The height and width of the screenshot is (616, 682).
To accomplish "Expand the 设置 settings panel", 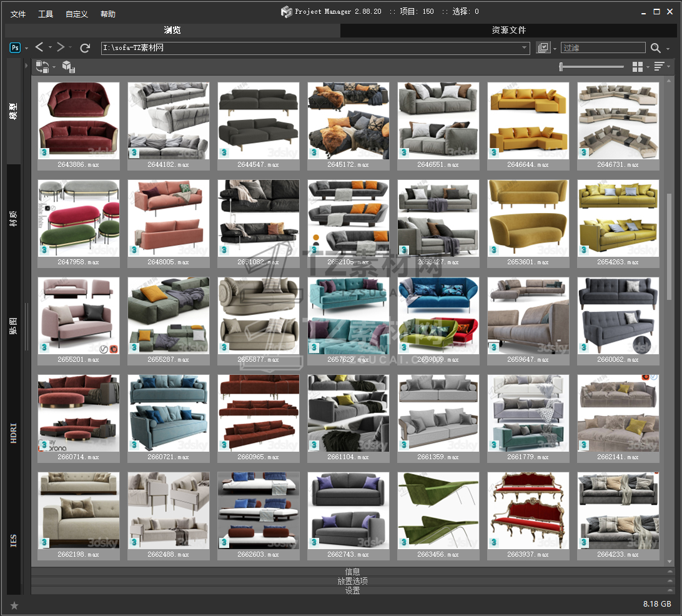I will click(x=352, y=590).
